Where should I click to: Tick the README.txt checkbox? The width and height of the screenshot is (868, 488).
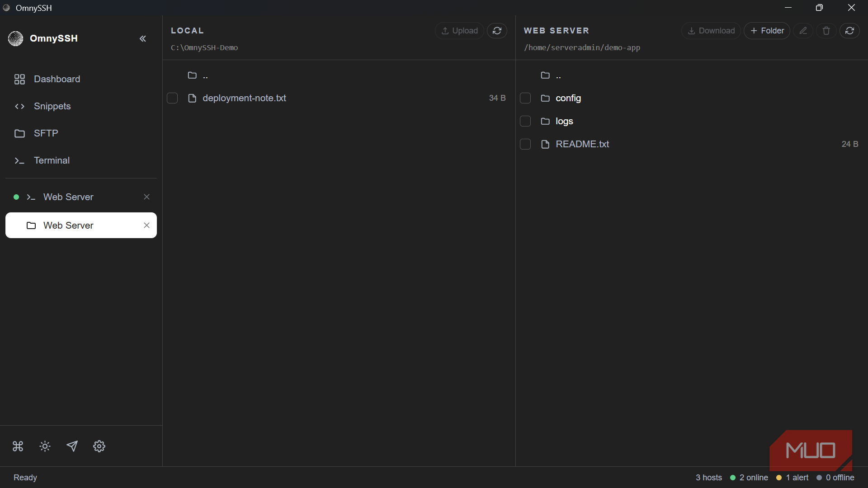[525, 144]
